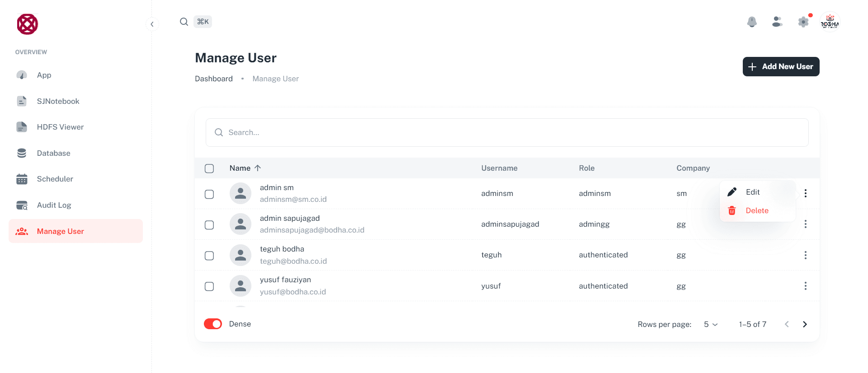Open Rows per page dropdown
868x373 pixels.
coord(711,324)
